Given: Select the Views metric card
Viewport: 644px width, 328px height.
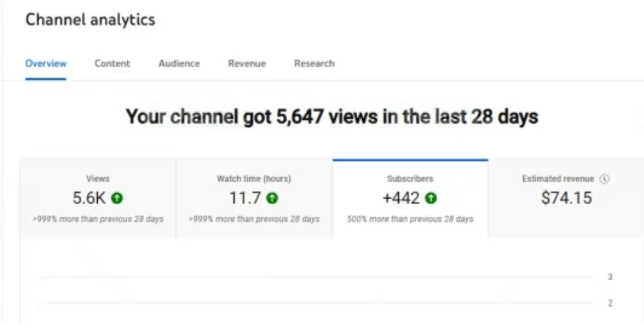Looking at the screenshot, I should 98,199.
